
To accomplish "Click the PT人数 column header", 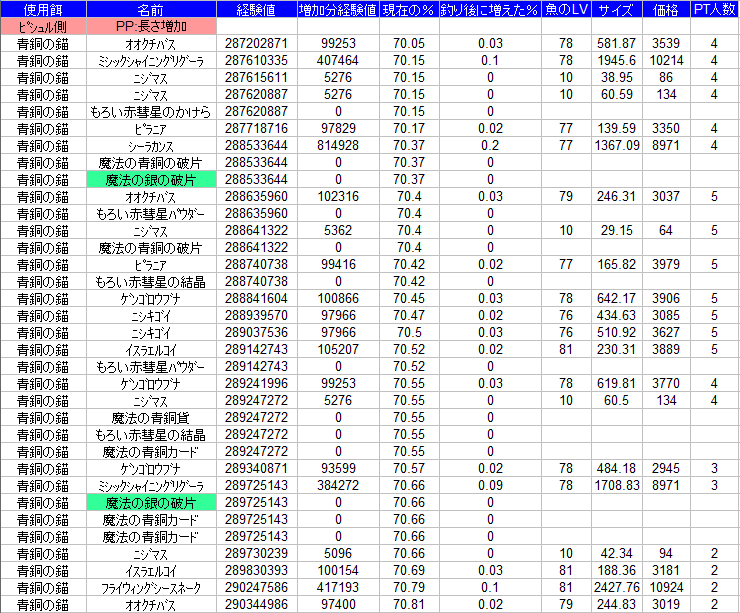I will (x=713, y=10).
